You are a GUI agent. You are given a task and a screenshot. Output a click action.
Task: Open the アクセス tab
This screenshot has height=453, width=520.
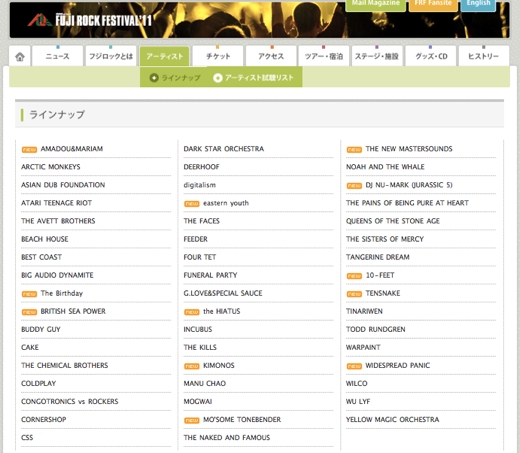271,56
